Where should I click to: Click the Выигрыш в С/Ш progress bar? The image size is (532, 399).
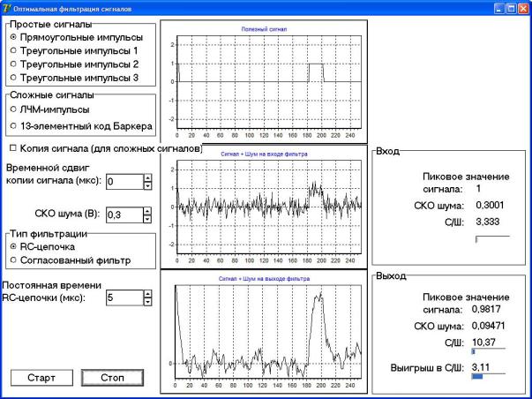pos(489,377)
